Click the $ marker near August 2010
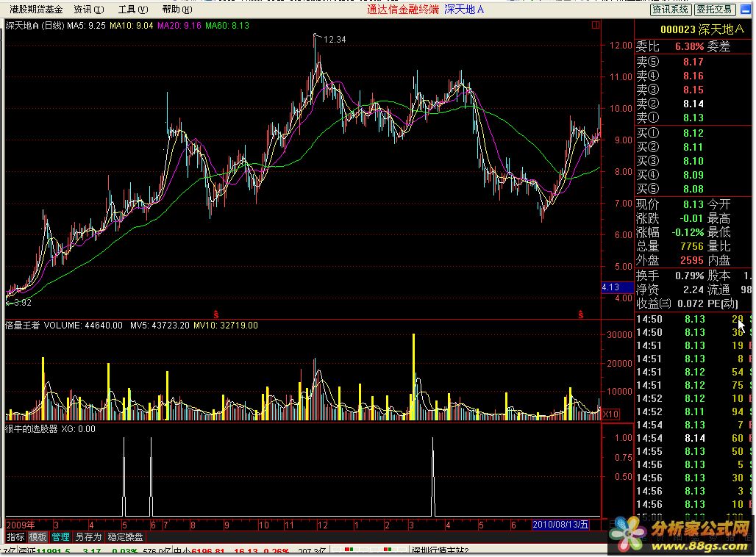This screenshot has width=756, height=557. pyautogui.click(x=580, y=315)
